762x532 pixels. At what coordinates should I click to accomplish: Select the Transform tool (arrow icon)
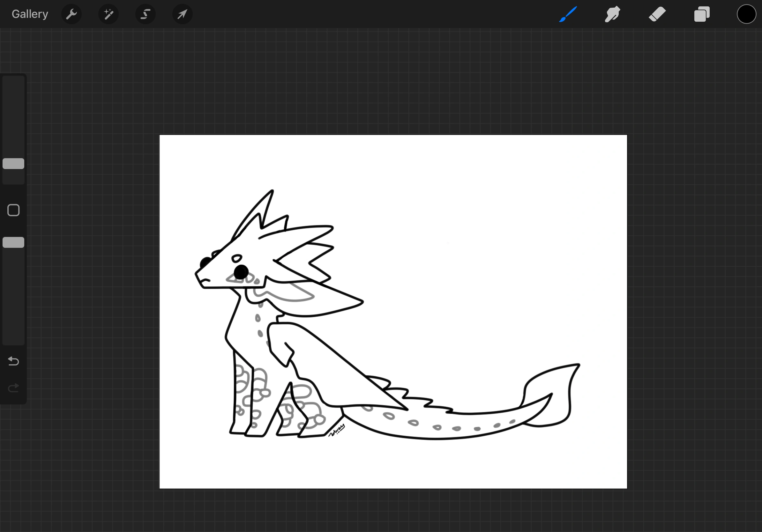(182, 14)
